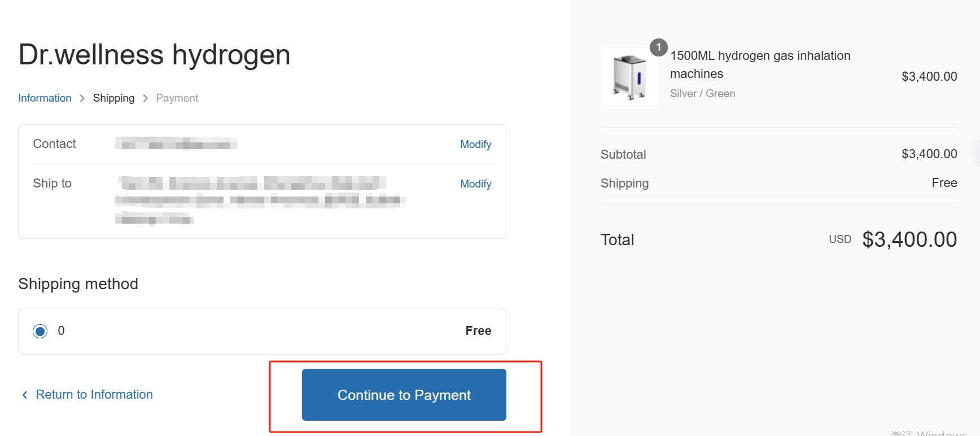Click the USD total amount
This screenshot has height=436, width=980.
909,239
